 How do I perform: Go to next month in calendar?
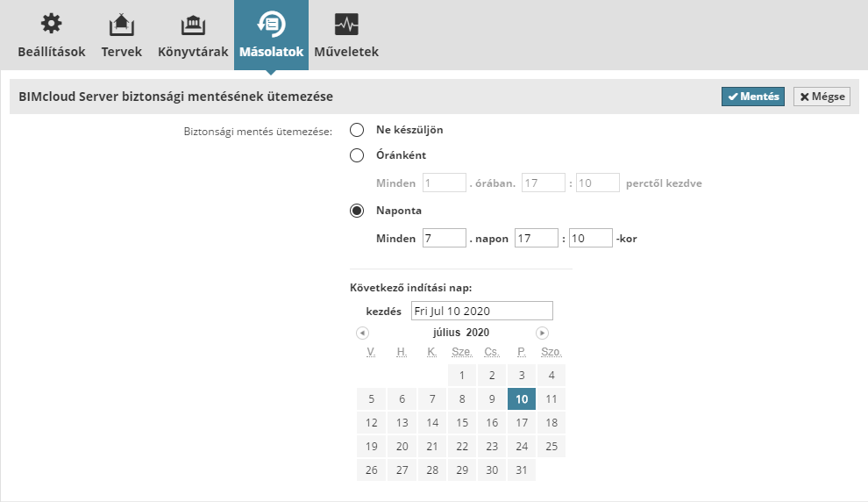[x=542, y=333]
